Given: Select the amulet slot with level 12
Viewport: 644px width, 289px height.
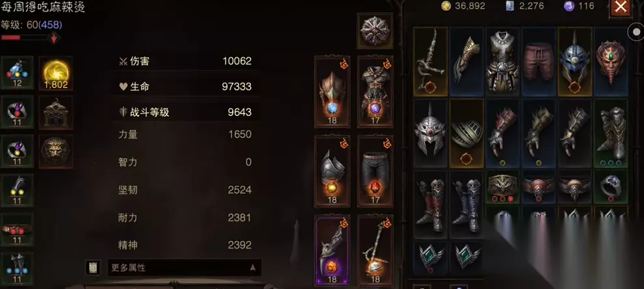Looking at the screenshot, I should tap(17, 73).
